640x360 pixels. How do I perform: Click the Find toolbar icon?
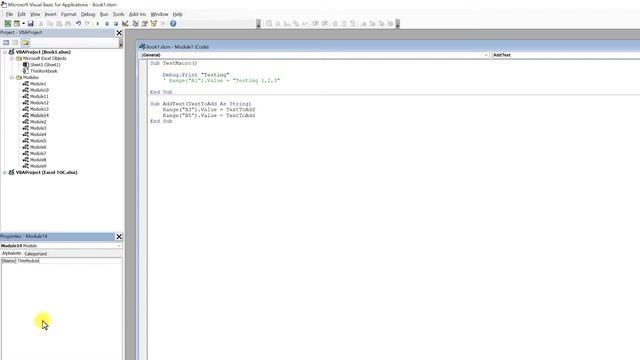68,24
